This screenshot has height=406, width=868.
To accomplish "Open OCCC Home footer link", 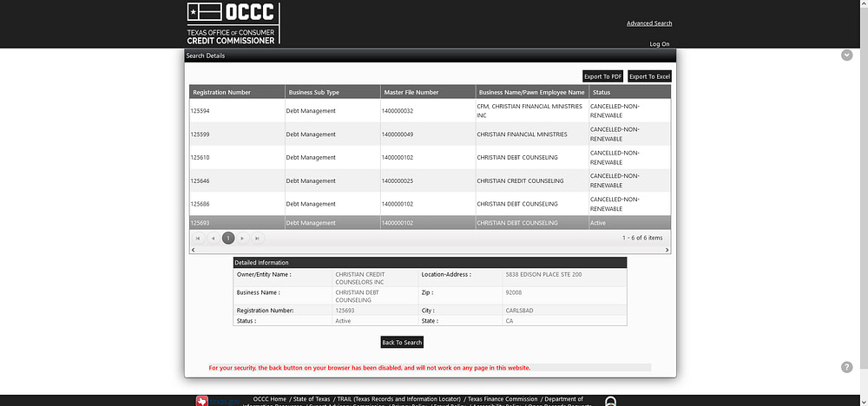I will tap(270, 399).
